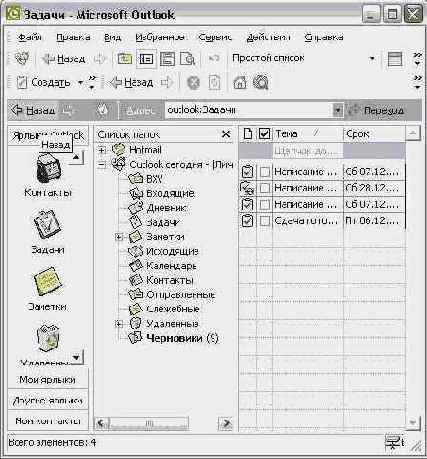Click the Переход go button
The width and height of the screenshot is (427, 459).
(377, 110)
